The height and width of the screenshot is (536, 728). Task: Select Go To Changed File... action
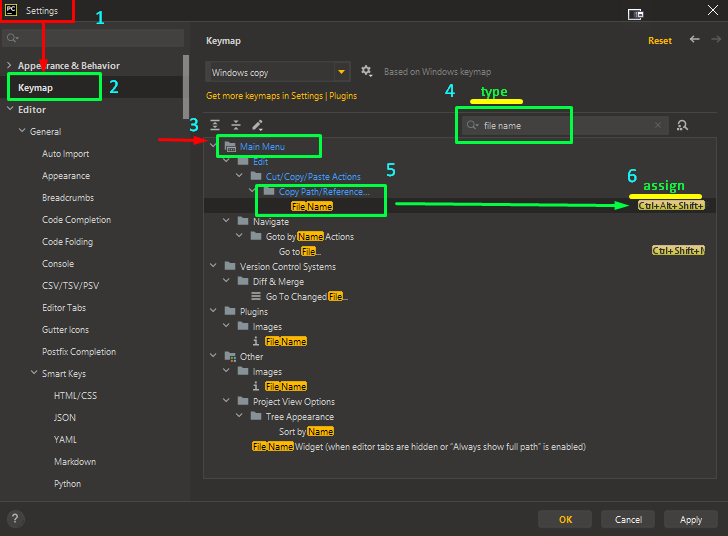(307, 296)
